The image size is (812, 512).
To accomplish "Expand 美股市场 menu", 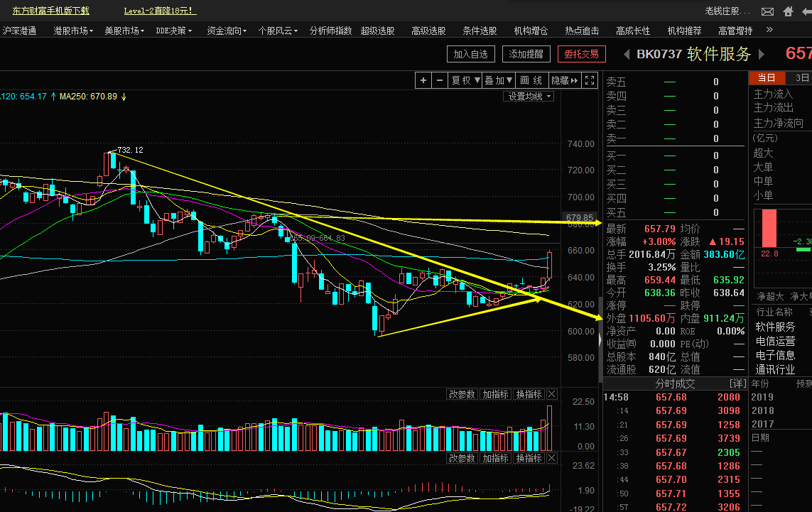I will (x=124, y=31).
